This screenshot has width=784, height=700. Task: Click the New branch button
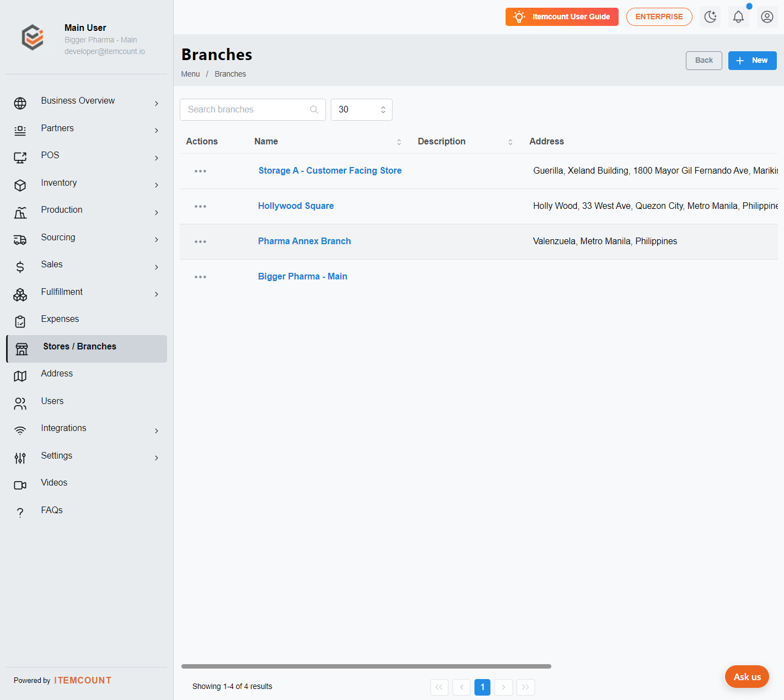[x=753, y=61]
